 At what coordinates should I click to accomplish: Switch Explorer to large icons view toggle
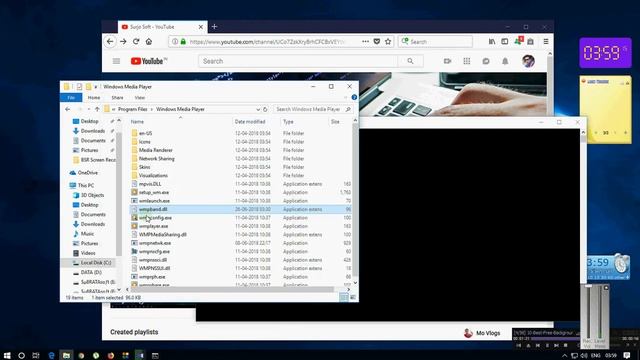coord(353,298)
